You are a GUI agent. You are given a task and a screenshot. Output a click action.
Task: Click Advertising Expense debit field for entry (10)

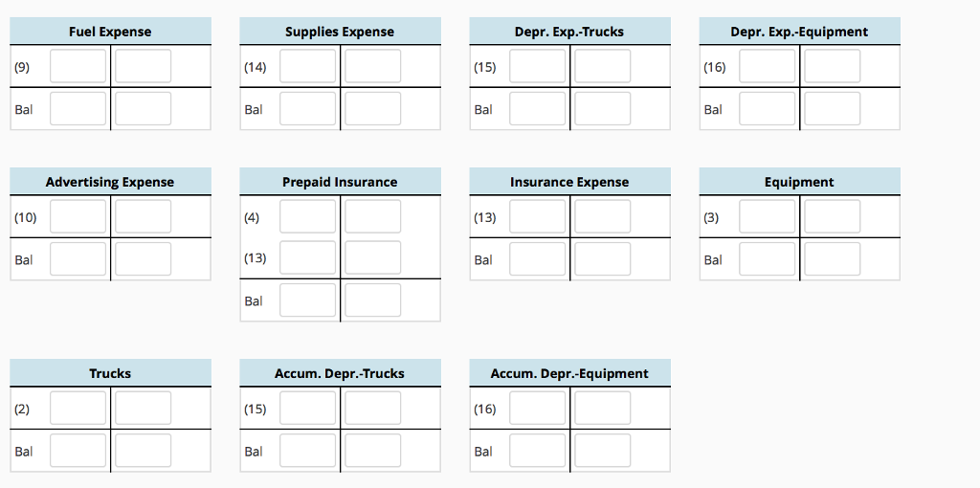pyautogui.click(x=78, y=216)
